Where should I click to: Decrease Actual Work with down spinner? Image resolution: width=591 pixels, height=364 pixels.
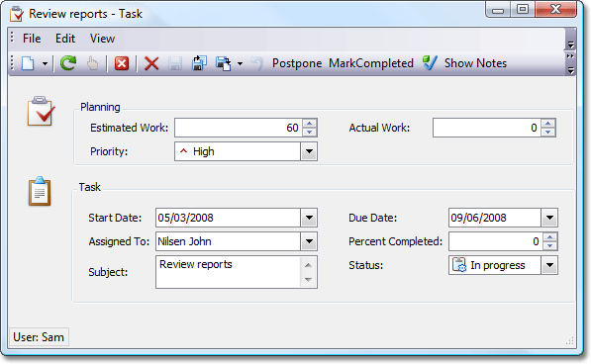[548, 133]
